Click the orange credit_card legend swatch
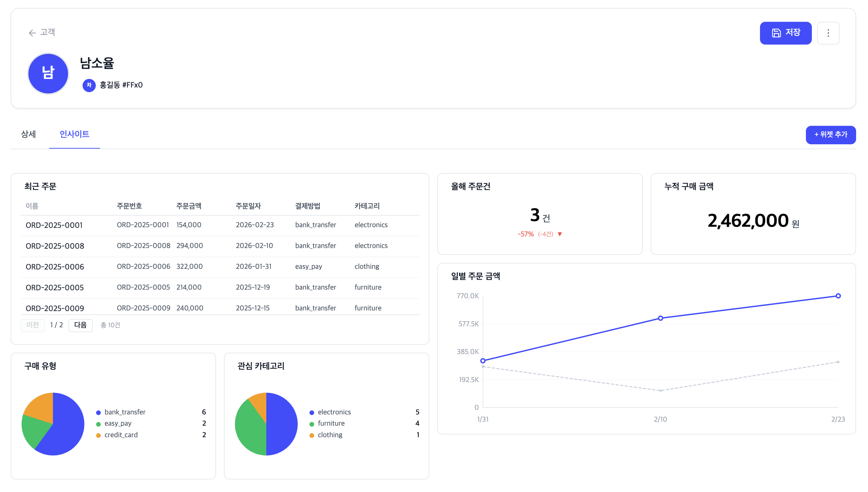The image size is (868, 492). [98, 435]
